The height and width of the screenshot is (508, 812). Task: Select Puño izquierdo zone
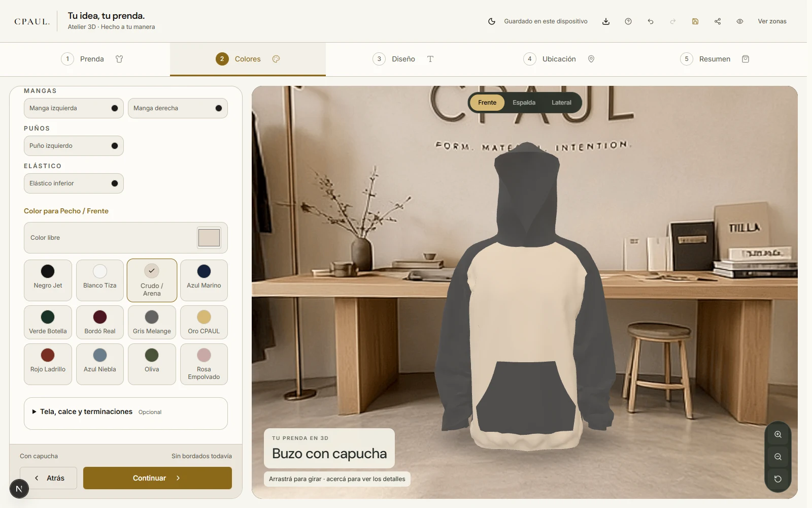74,146
